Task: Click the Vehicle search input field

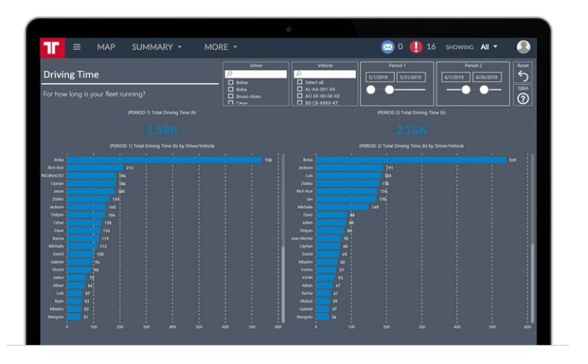Action: click(x=325, y=74)
